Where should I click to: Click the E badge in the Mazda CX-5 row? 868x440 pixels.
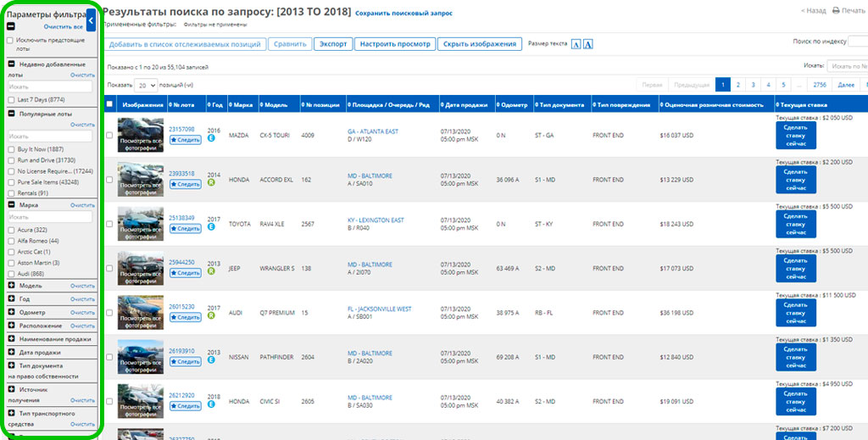pyautogui.click(x=211, y=138)
